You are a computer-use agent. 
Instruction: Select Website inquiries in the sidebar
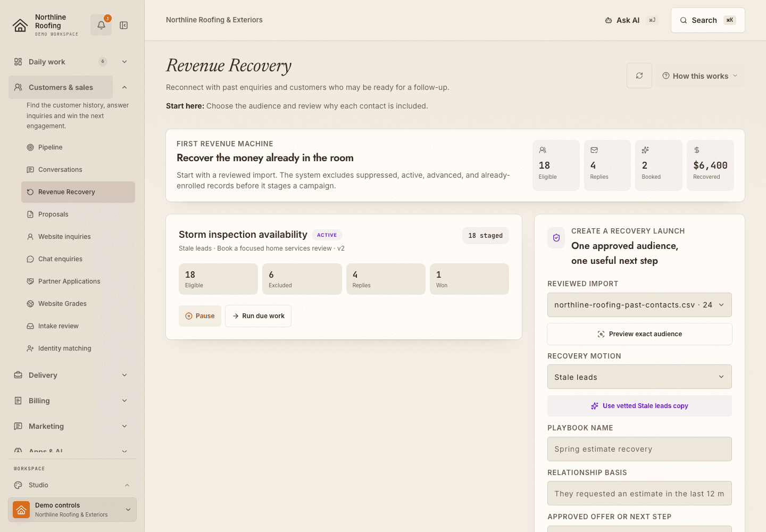click(x=78, y=237)
